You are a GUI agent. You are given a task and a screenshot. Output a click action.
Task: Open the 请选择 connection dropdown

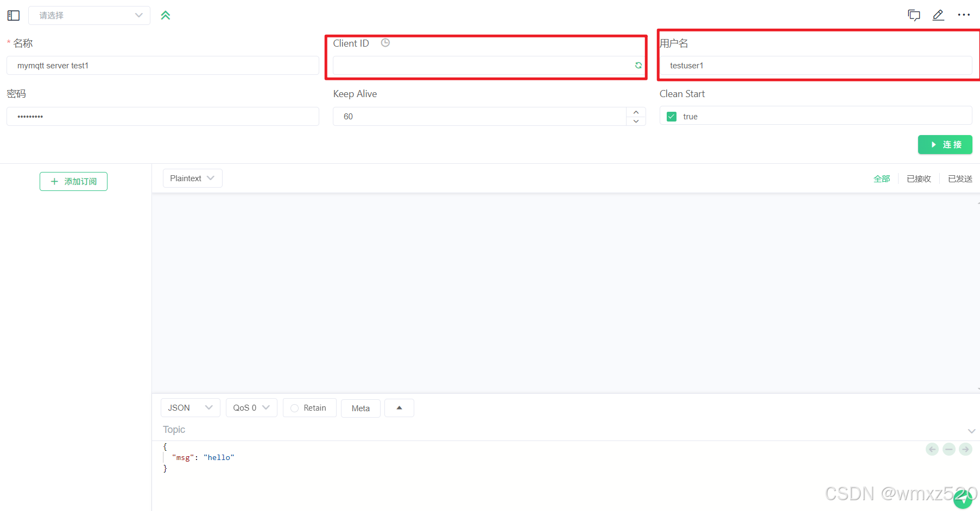[x=88, y=15]
